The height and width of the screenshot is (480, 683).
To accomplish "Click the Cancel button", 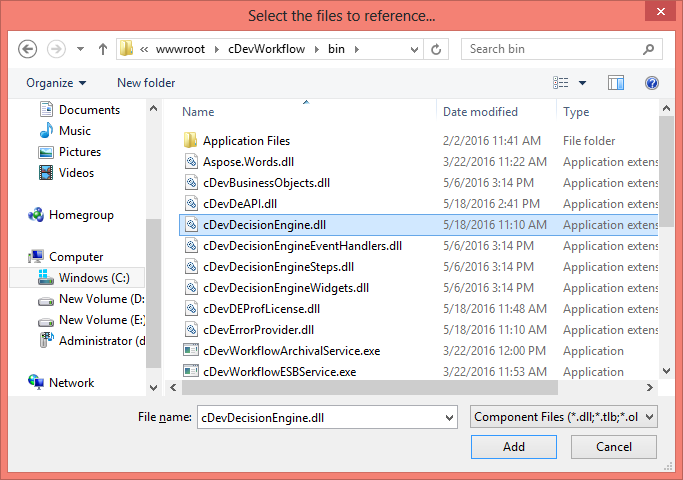I will point(614,446).
